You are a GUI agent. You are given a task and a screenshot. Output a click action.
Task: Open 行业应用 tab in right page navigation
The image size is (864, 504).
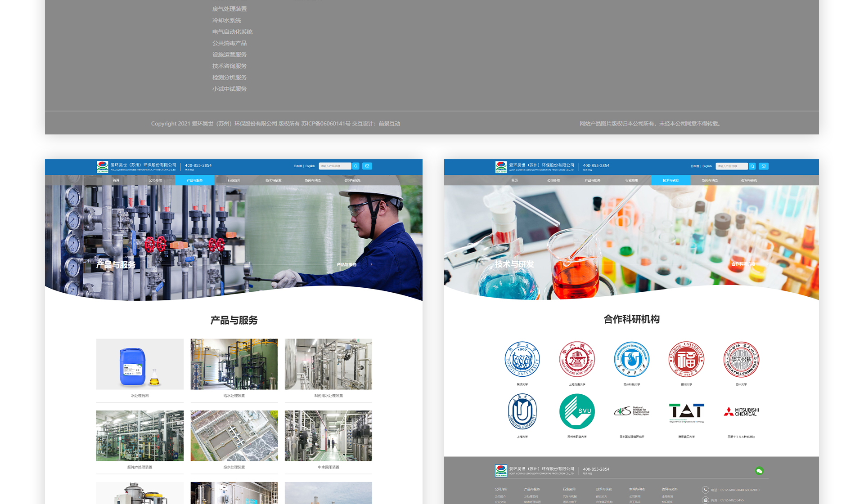tap(631, 180)
